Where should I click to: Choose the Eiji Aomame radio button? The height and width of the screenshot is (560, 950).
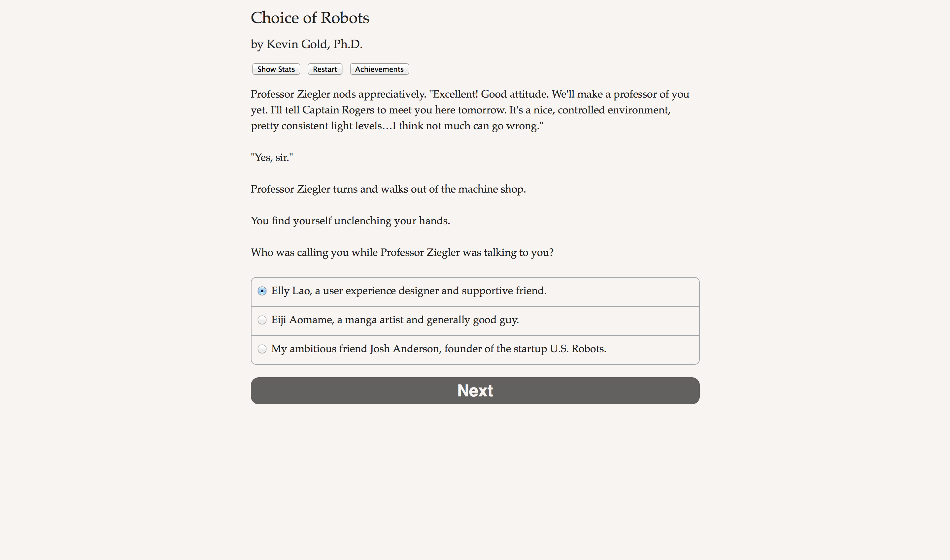(x=262, y=320)
